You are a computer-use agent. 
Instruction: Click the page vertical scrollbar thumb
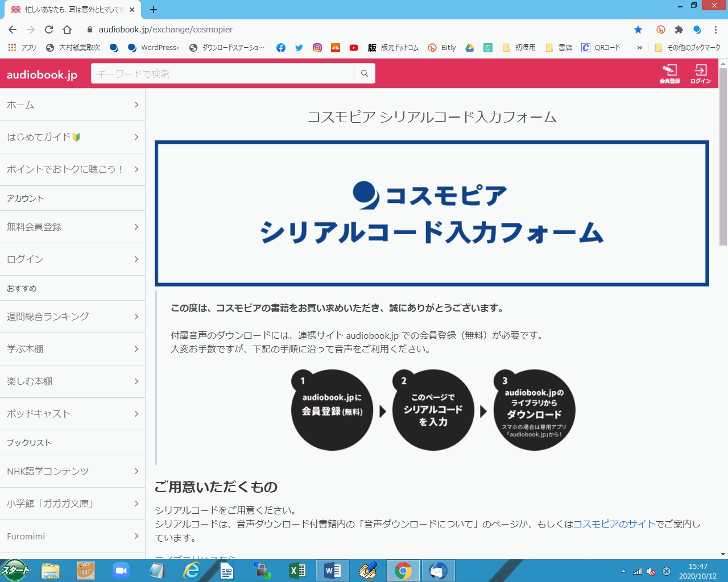click(723, 157)
